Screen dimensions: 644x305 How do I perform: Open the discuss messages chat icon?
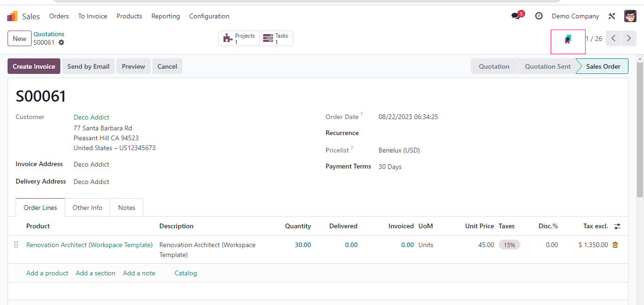(x=515, y=16)
